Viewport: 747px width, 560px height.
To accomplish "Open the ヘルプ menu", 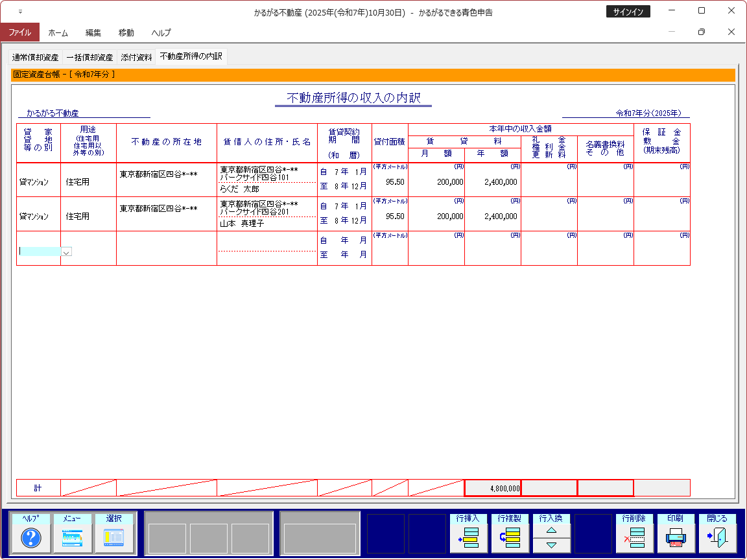I will coord(161,32).
